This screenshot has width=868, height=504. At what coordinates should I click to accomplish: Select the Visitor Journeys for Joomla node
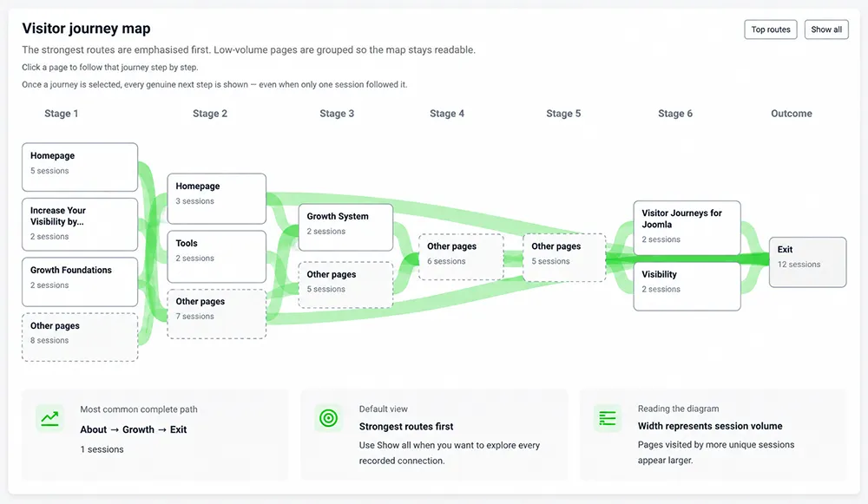point(687,228)
